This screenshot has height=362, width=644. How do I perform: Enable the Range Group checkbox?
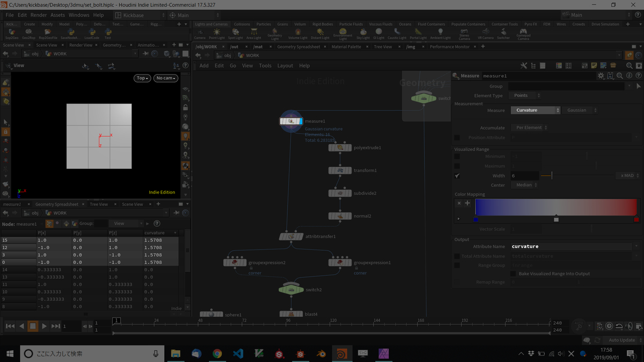457,265
